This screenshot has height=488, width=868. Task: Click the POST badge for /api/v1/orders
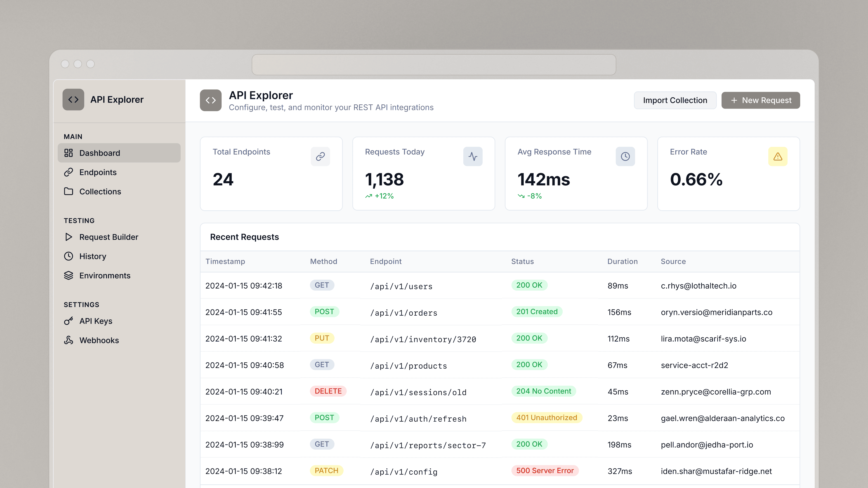[x=324, y=312]
